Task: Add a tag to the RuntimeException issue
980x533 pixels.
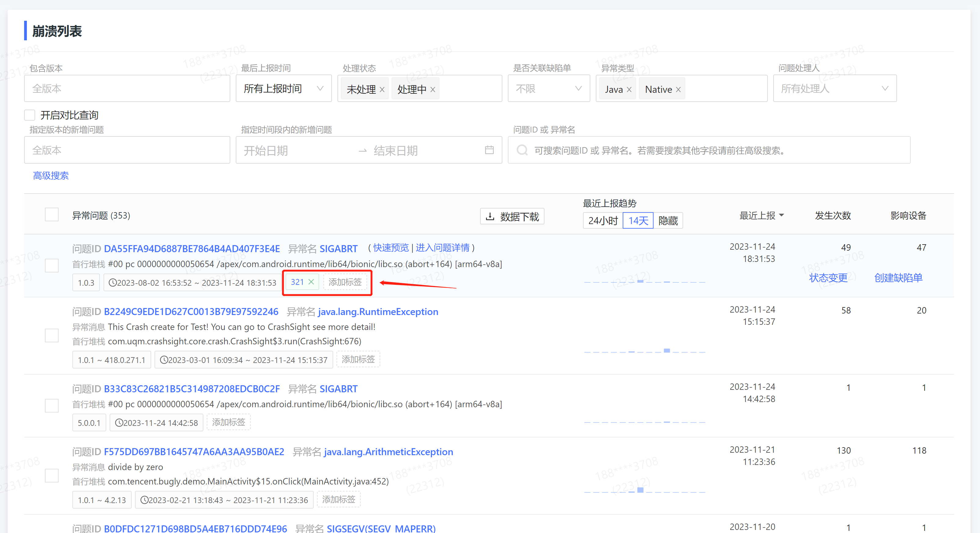Action: click(358, 359)
